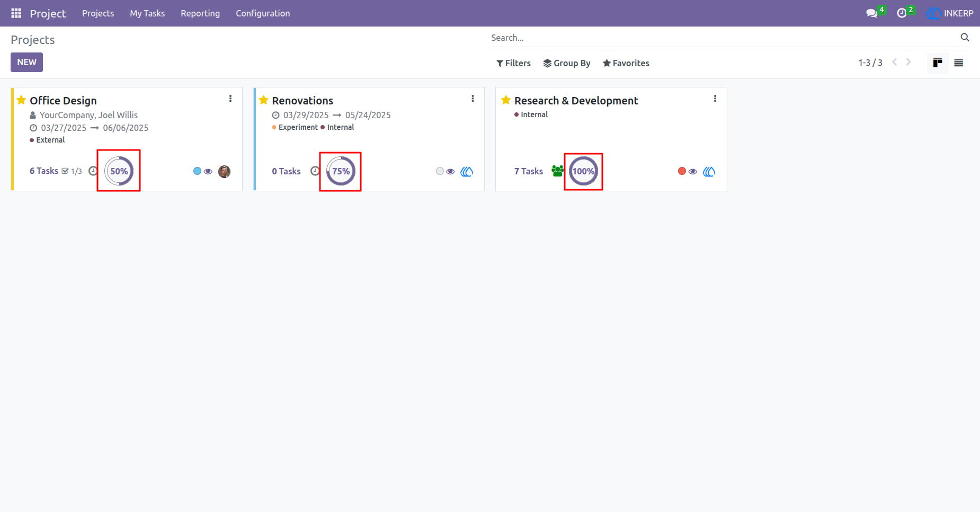The width and height of the screenshot is (980, 512).
Task: Switch to kanban view
Action: 938,63
